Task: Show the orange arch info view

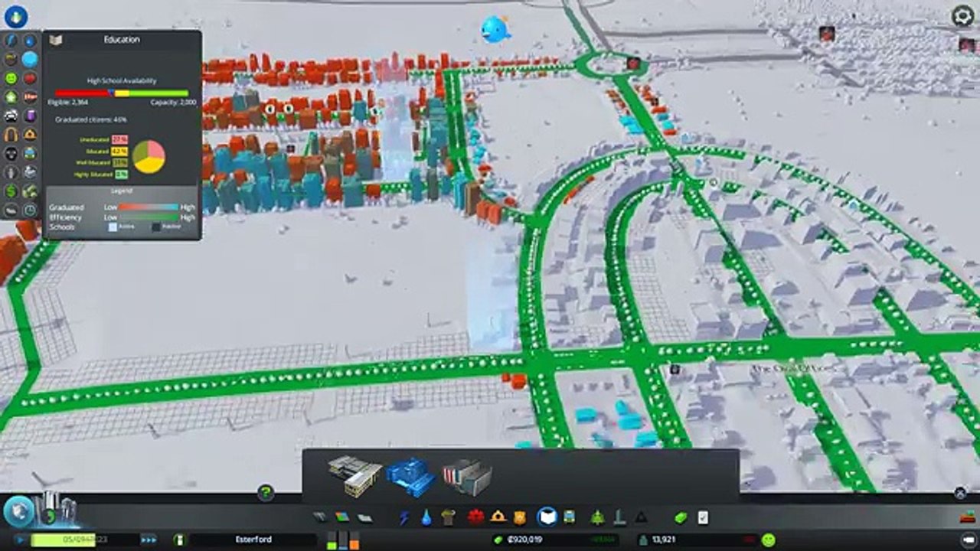Action: tap(11, 135)
